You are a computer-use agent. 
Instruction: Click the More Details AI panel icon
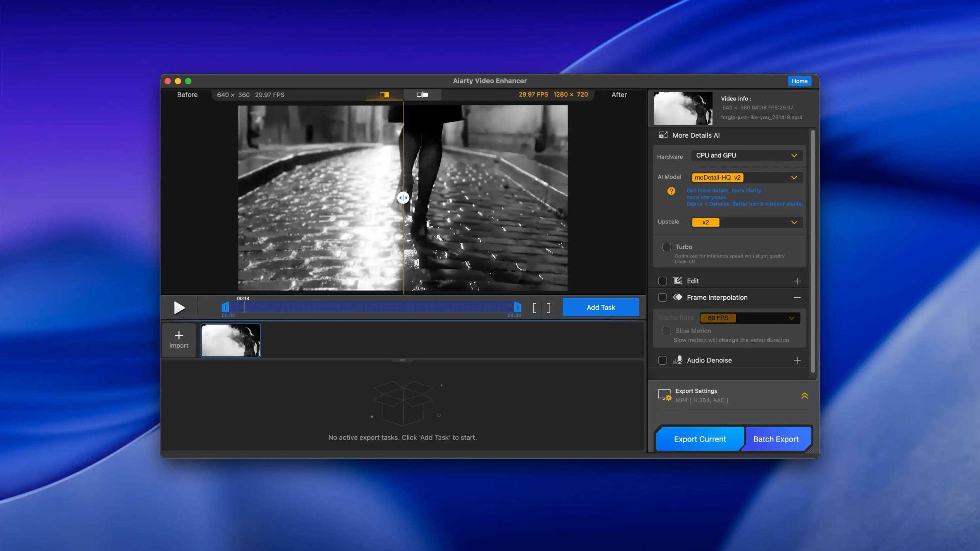click(x=664, y=135)
